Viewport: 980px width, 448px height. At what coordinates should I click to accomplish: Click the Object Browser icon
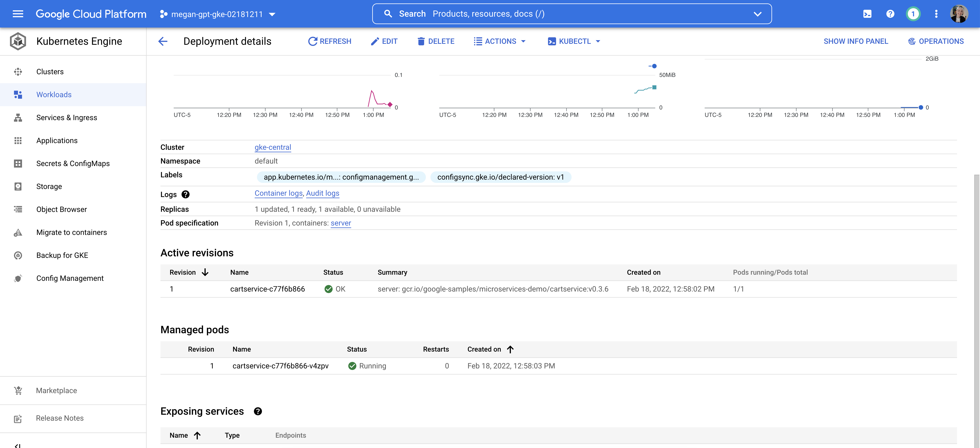(18, 209)
